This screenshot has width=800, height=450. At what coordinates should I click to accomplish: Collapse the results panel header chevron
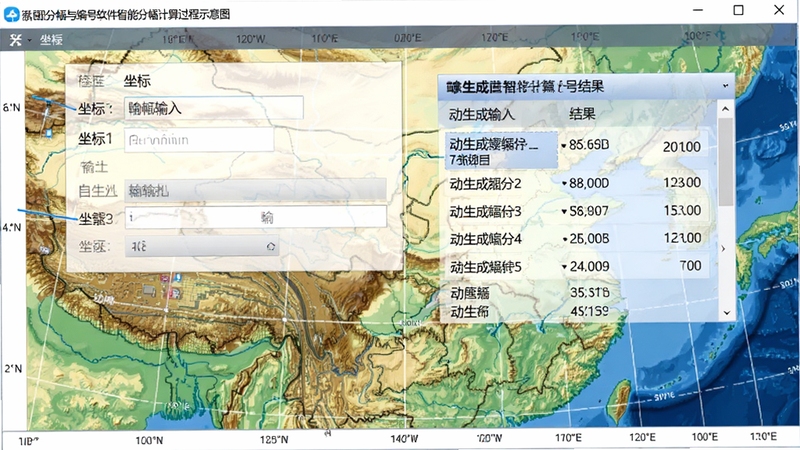click(x=725, y=86)
